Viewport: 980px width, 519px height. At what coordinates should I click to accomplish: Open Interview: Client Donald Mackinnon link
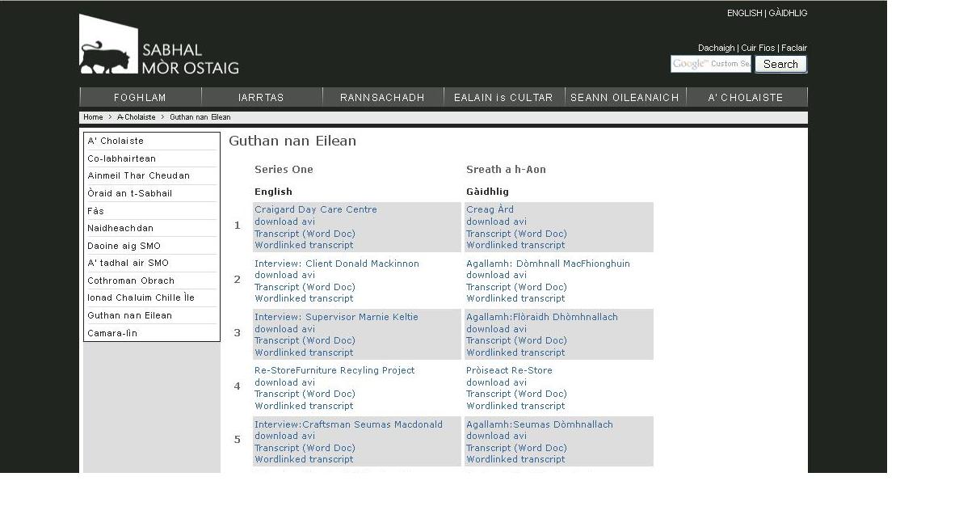(336, 264)
